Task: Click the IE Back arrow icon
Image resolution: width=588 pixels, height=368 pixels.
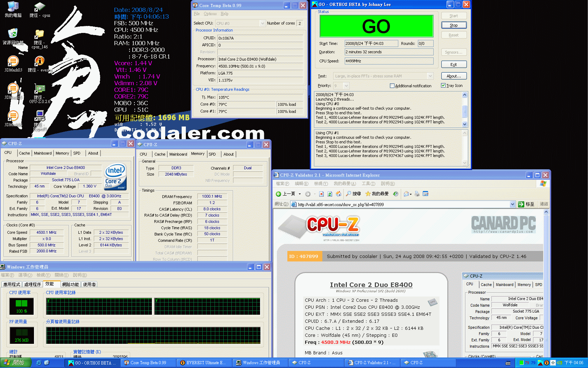Action: click(279, 194)
